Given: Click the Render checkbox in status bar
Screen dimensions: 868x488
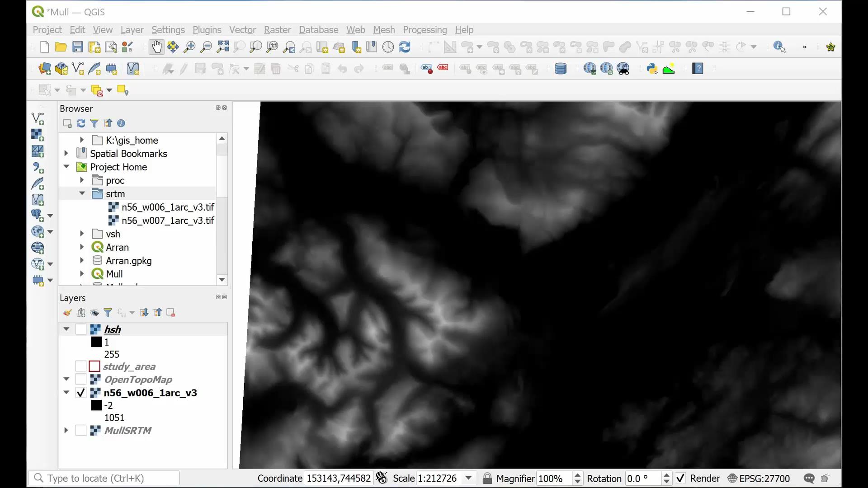Looking at the screenshot, I should pyautogui.click(x=681, y=478).
